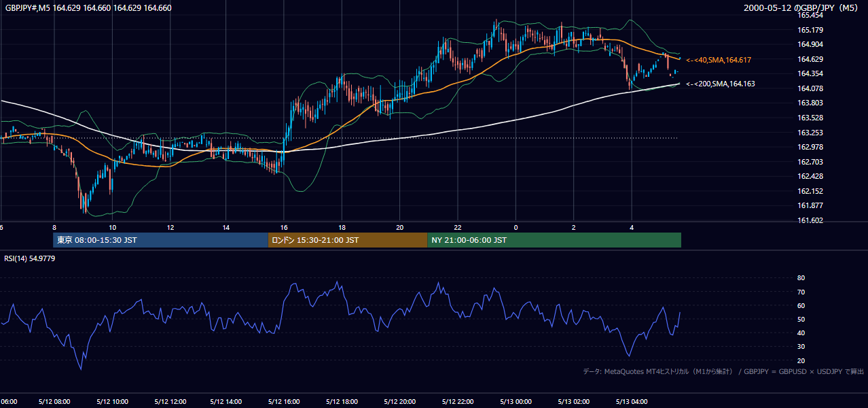
Task: Click the MetaQuotes MT4 data source note
Action: tap(723, 371)
